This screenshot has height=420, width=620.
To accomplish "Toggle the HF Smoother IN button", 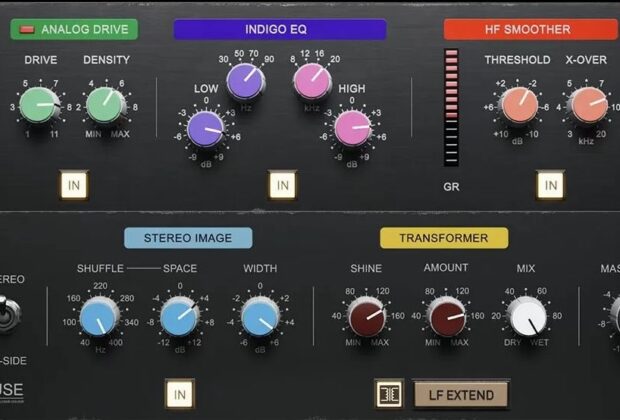I will (549, 185).
